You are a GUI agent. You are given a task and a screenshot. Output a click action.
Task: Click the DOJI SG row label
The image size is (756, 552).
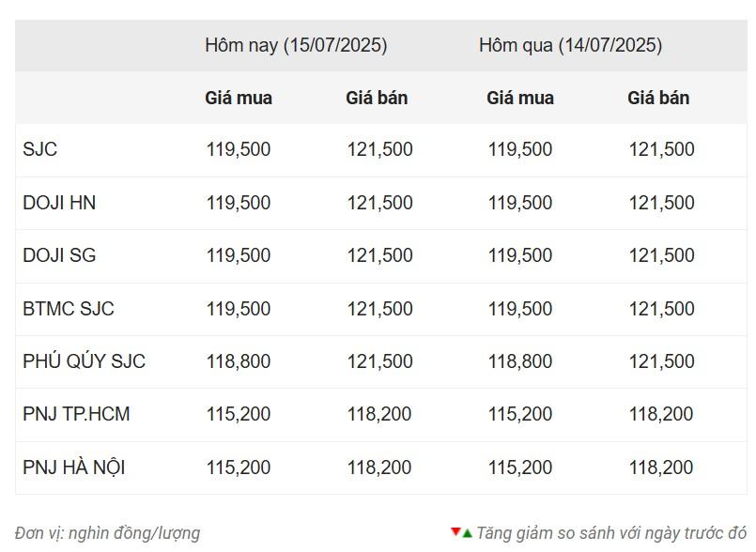(59, 255)
